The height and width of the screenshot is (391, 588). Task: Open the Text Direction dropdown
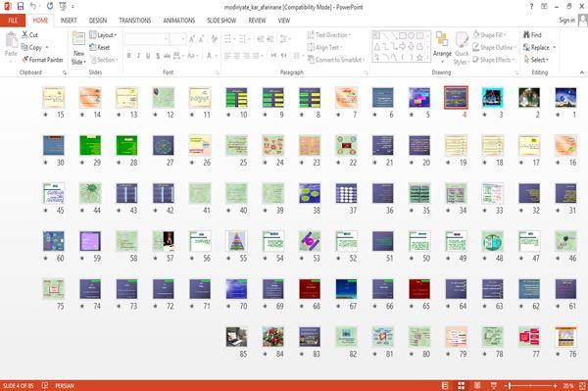(x=329, y=35)
